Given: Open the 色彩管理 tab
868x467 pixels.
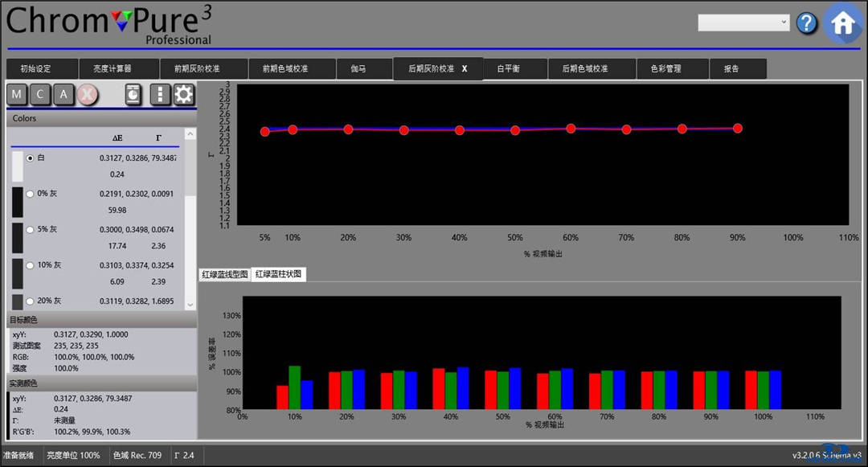Looking at the screenshot, I should tap(665, 69).
